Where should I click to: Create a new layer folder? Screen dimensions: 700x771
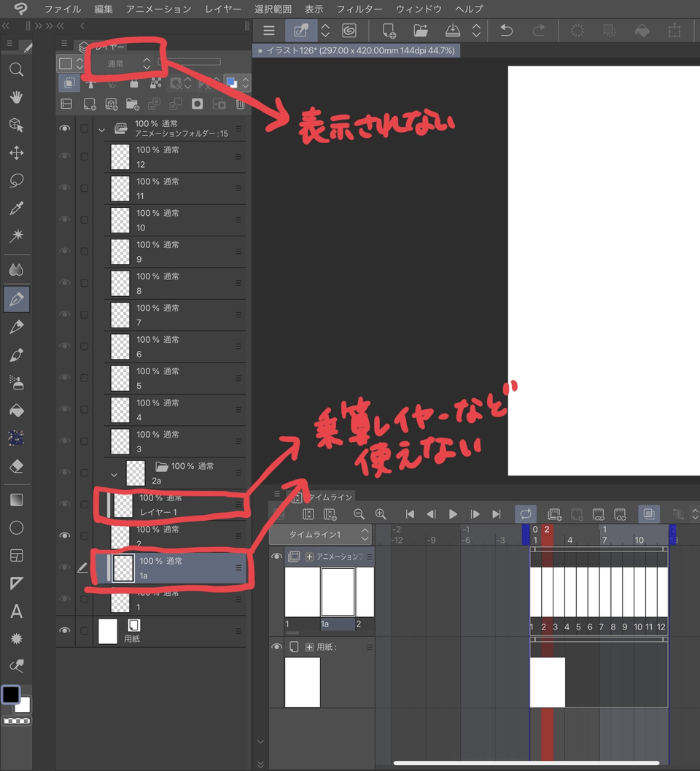tap(133, 104)
